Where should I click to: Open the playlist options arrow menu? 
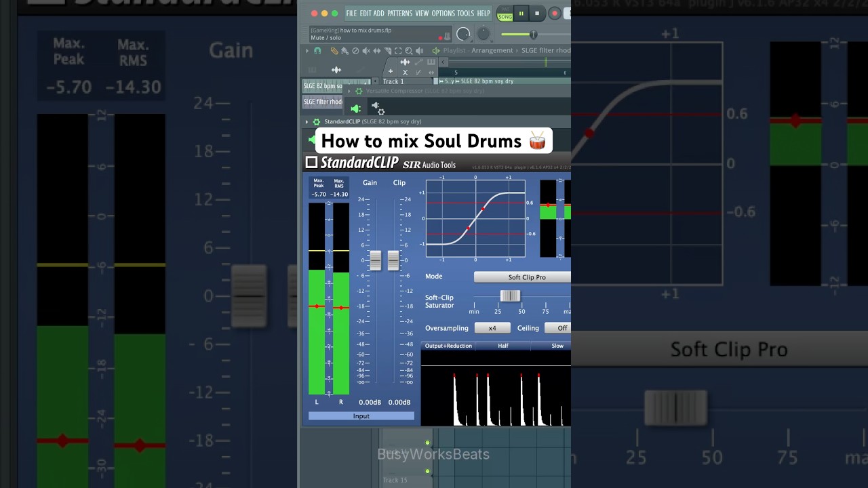307,51
